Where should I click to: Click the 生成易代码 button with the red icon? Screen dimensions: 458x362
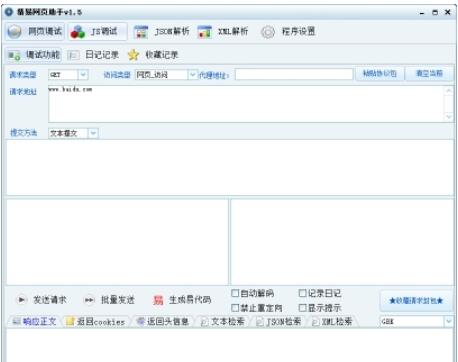(182, 300)
